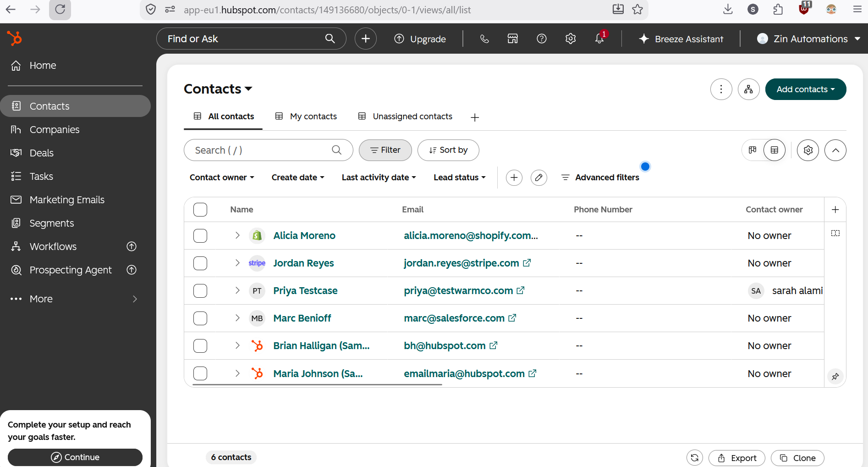Expand the More sidebar menu
This screenshot has width=868, height=467.
tap(75, 299)
